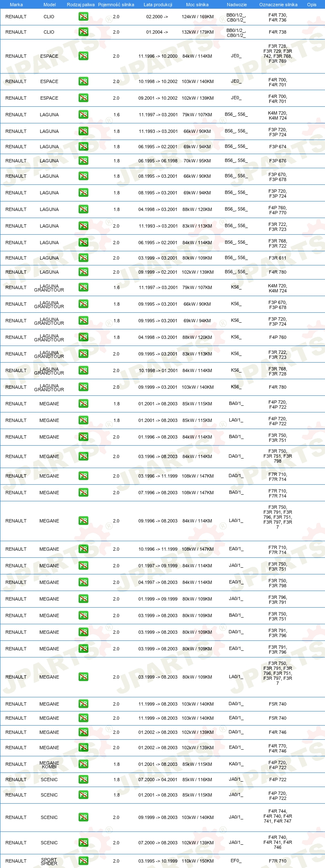325x868 pixels.
Task: Click the petrol icon in GRANDTOUR 10.1998 -> 01.2001 row
Action: pyautogui.click(x=83, y=370)
